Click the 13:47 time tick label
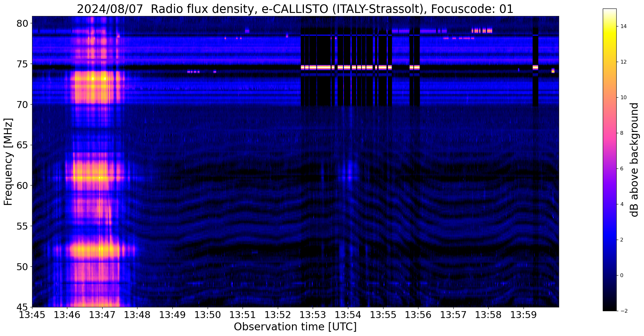This screenshot has width=644, height=336. pos(102,315)
